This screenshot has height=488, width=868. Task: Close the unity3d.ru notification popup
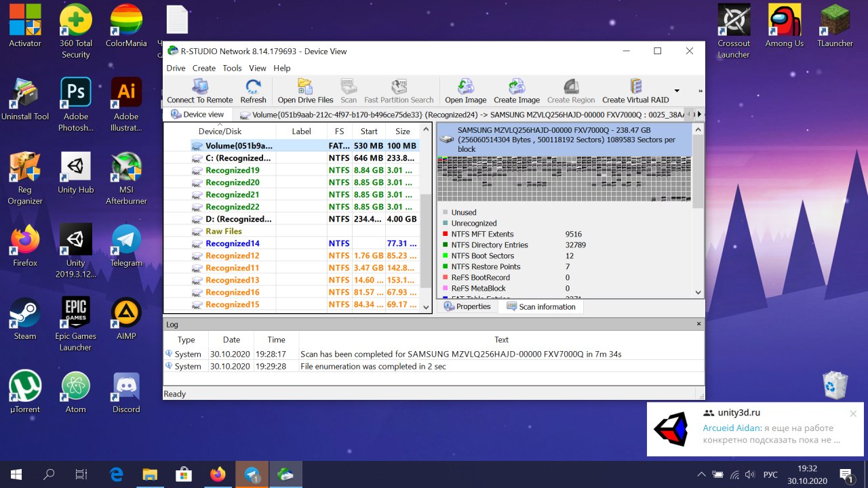(853, 413)
